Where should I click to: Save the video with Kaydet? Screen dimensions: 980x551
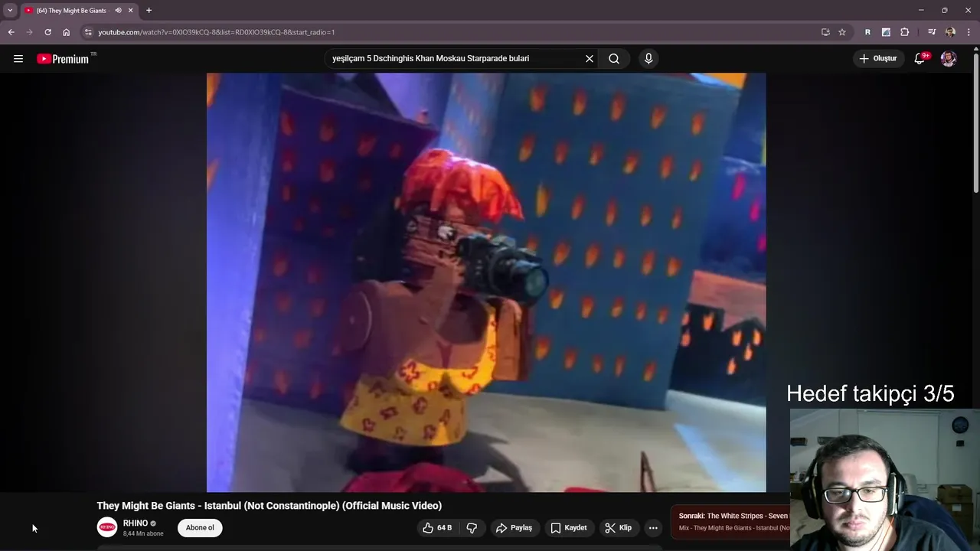[x=569, y=528]
